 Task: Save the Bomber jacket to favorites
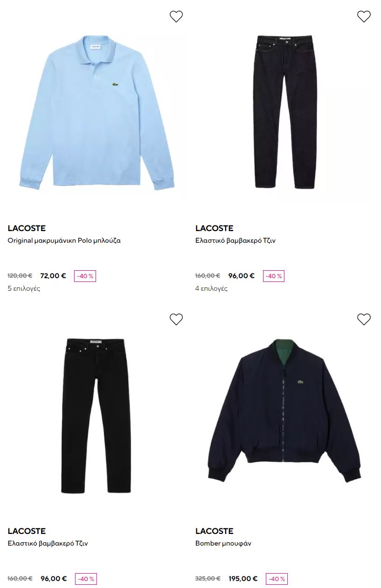(364, 319)
